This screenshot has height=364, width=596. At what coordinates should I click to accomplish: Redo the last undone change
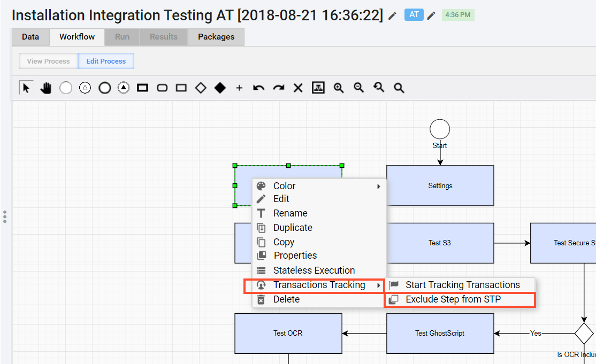279,88
